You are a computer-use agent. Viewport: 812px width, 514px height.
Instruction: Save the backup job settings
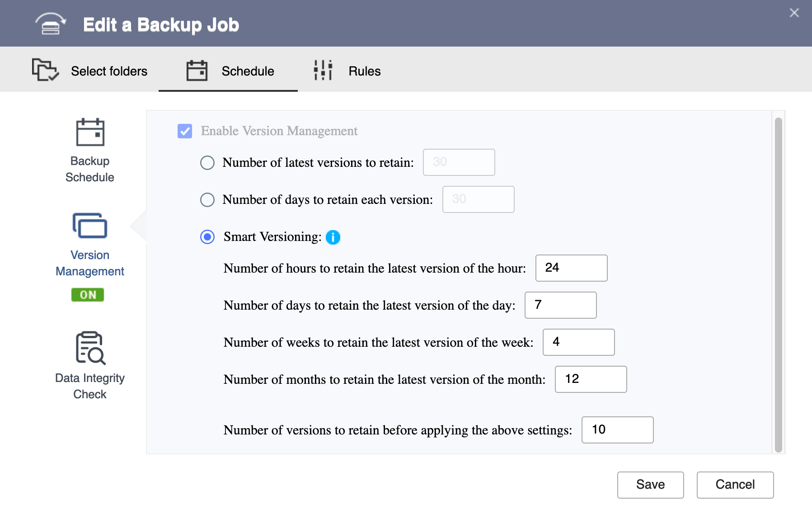pos(650,485)
